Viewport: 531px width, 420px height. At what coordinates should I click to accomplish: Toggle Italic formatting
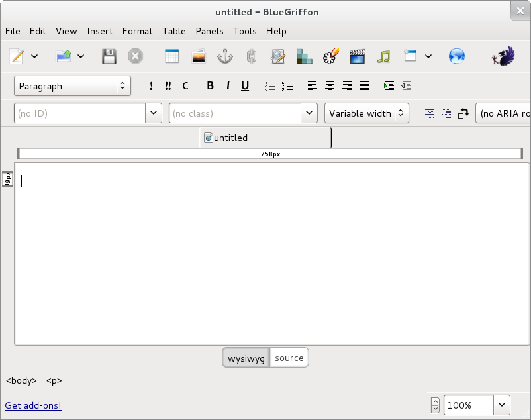228,86
